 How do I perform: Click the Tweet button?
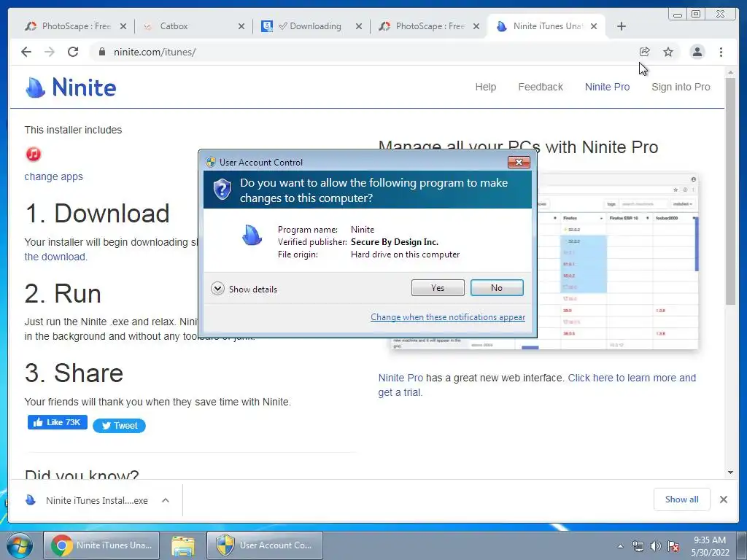click(x=119, y=426)
